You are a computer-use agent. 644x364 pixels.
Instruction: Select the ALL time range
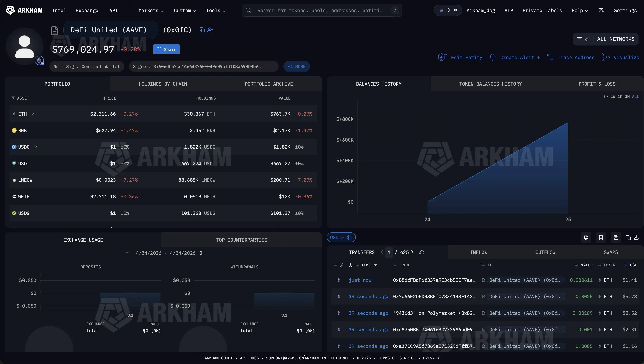tap(635, 96)
